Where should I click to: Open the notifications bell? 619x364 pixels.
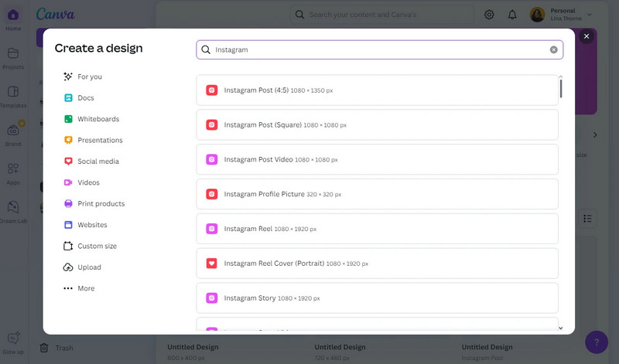coord(511,15)
